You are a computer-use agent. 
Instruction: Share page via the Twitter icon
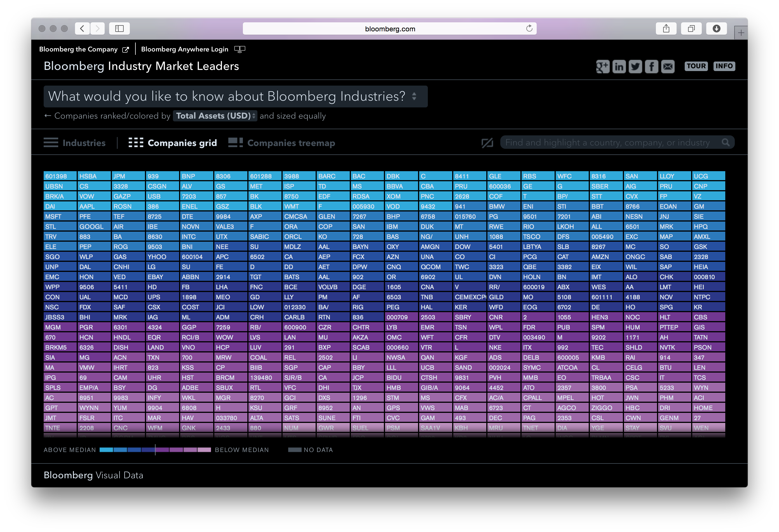[x=635, y=66]
